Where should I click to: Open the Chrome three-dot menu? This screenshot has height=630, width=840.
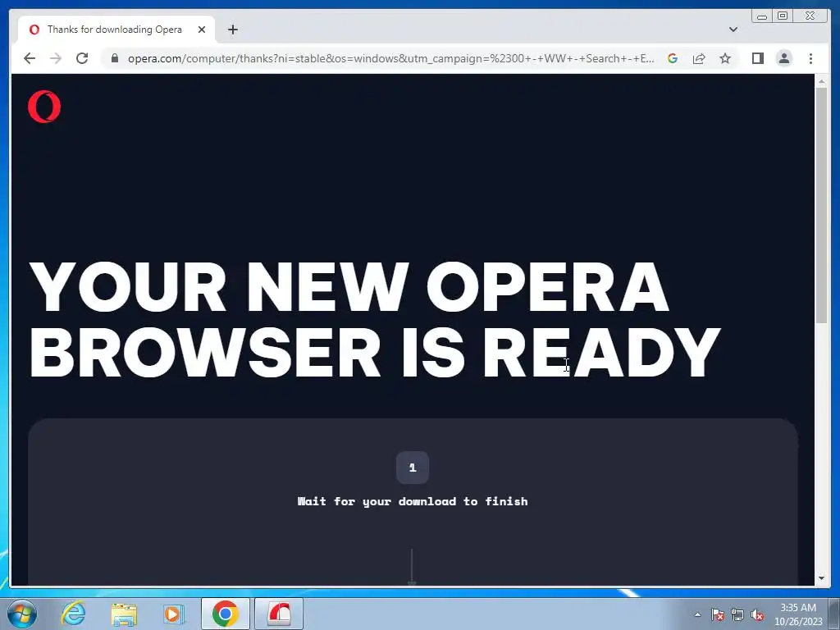pyautogui.click(x=810, y=58)
